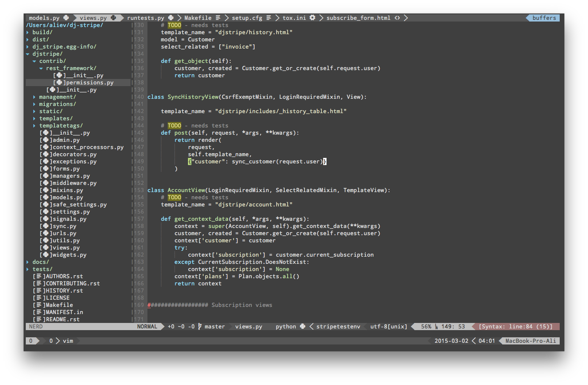This screenshot has height=385, width=588.
Task: Expand the tests/ folder
Action: tap(28, 269)
